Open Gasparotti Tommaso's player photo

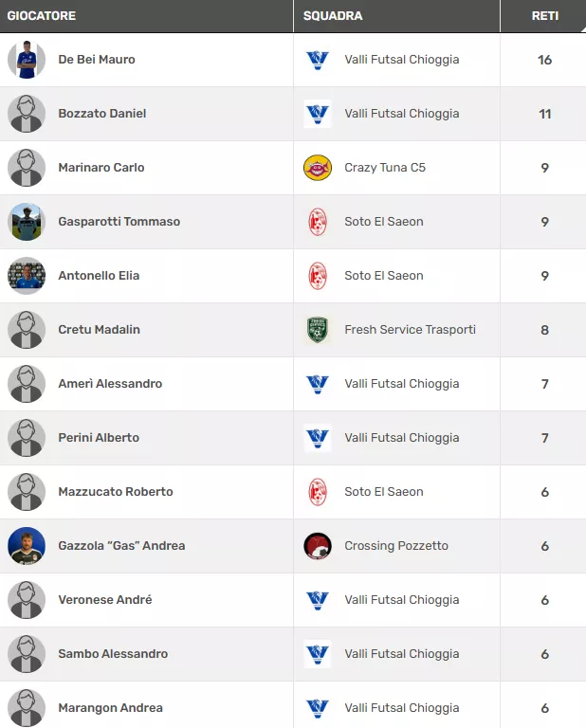27,222
